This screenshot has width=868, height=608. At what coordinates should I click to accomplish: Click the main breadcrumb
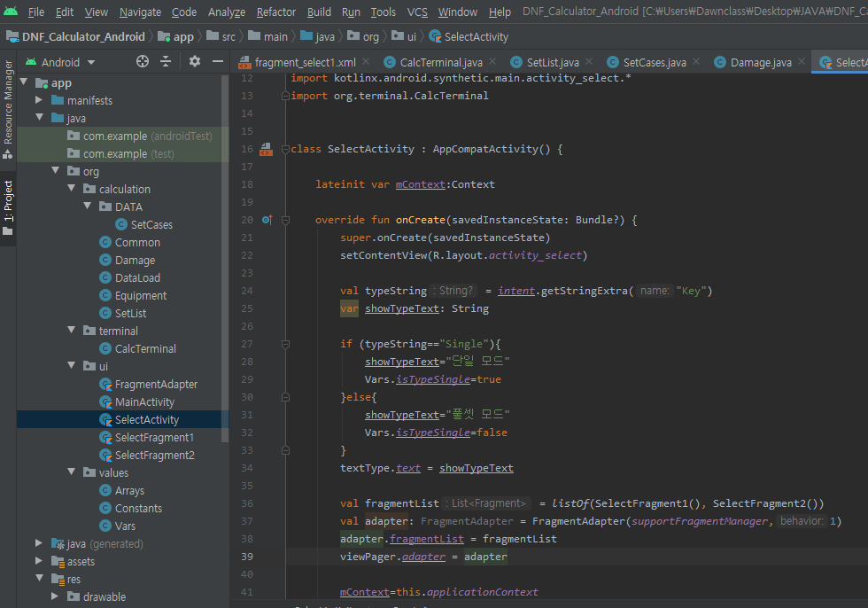click(267, 36)
